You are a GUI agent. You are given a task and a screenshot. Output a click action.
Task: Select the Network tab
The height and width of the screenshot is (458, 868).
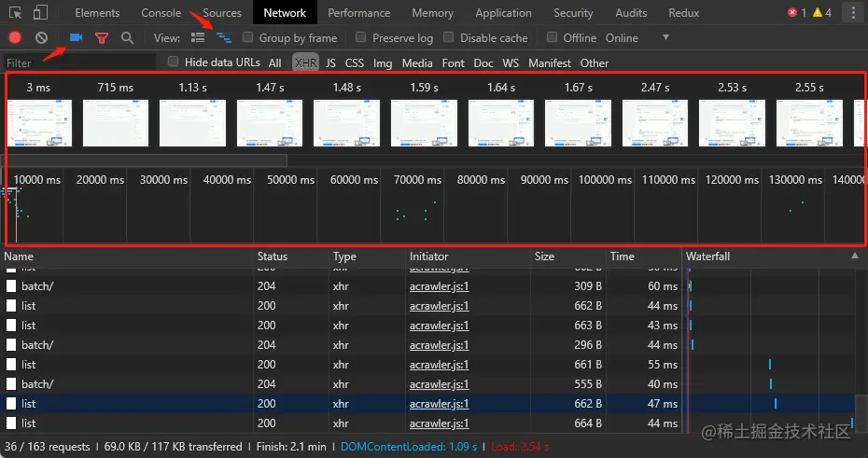(x=285, y=13)
